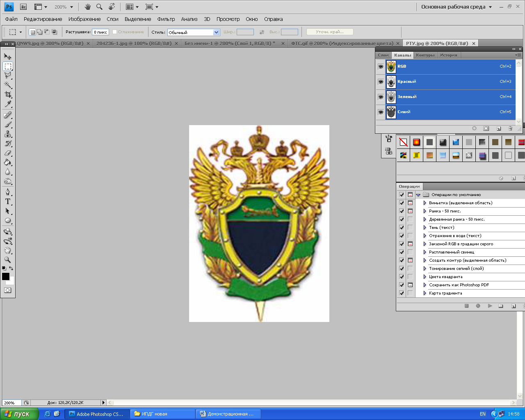
Task: Switch to the Слои tab
Action: coord(383,55)
